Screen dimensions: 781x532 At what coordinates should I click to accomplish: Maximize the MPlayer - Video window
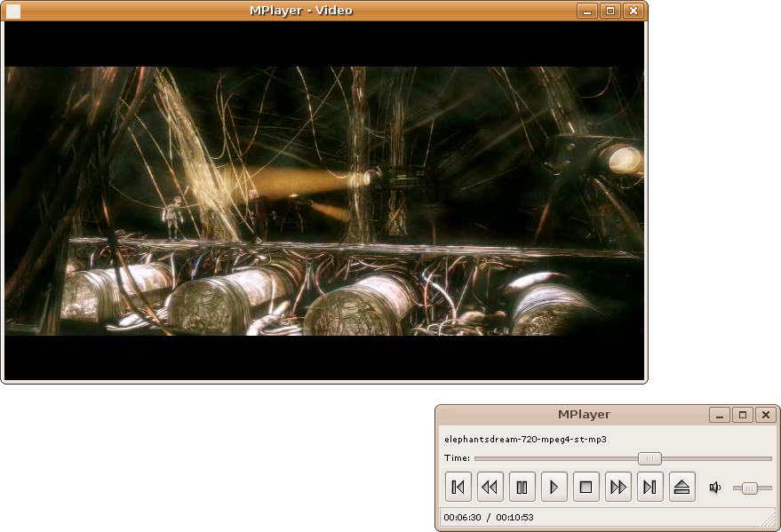[610, 11]
